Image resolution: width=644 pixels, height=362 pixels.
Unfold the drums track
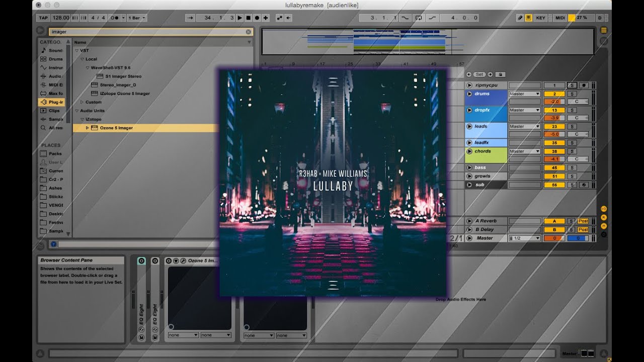469,94
